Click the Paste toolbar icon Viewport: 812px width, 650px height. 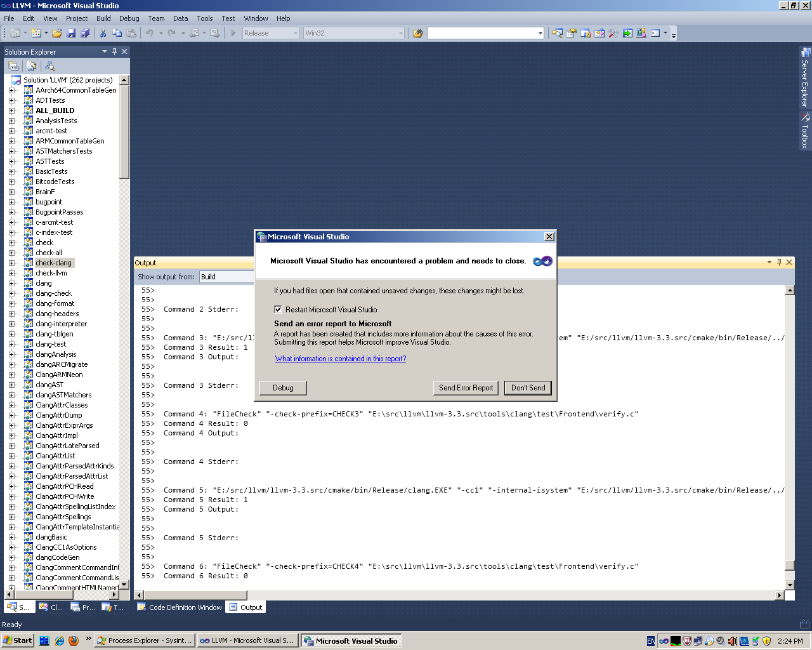(x=131, y=33)
